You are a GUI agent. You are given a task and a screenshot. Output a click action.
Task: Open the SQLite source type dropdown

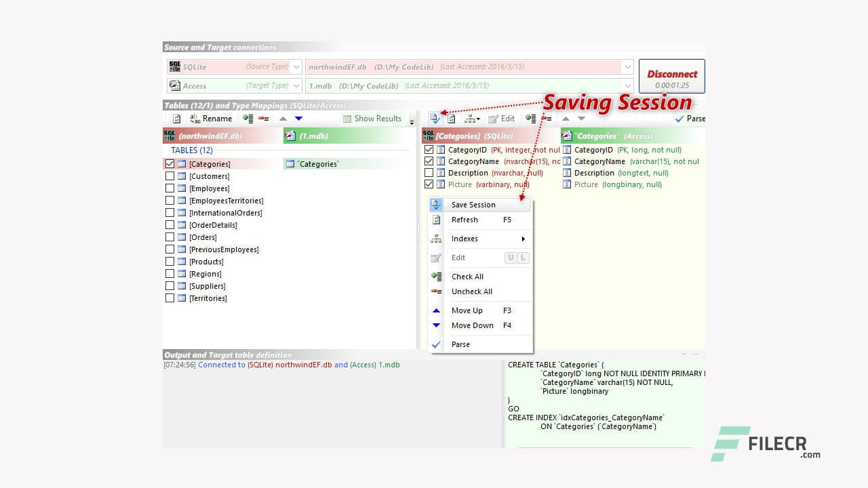[x=296, y=67]
